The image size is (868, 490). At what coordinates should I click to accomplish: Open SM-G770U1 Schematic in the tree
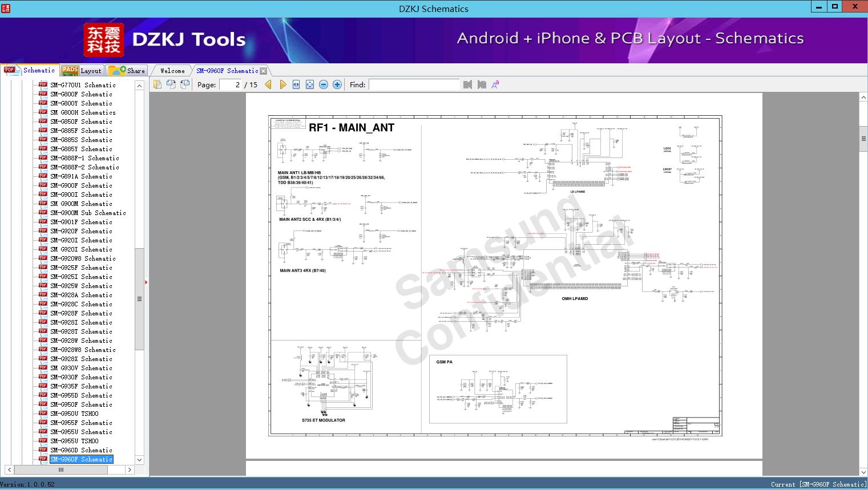click(x=83, y=85)
